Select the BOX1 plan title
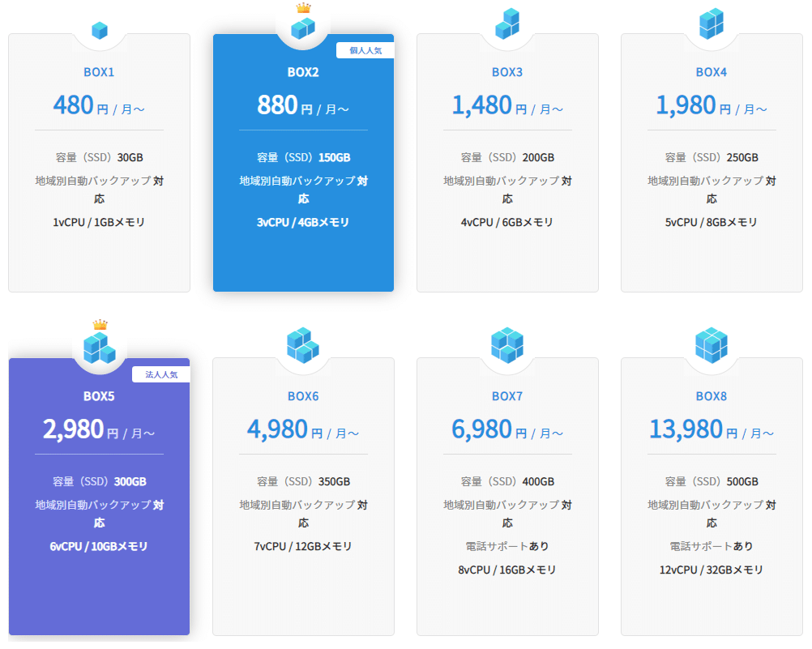The image size is (812, 649). pos(99,72)
